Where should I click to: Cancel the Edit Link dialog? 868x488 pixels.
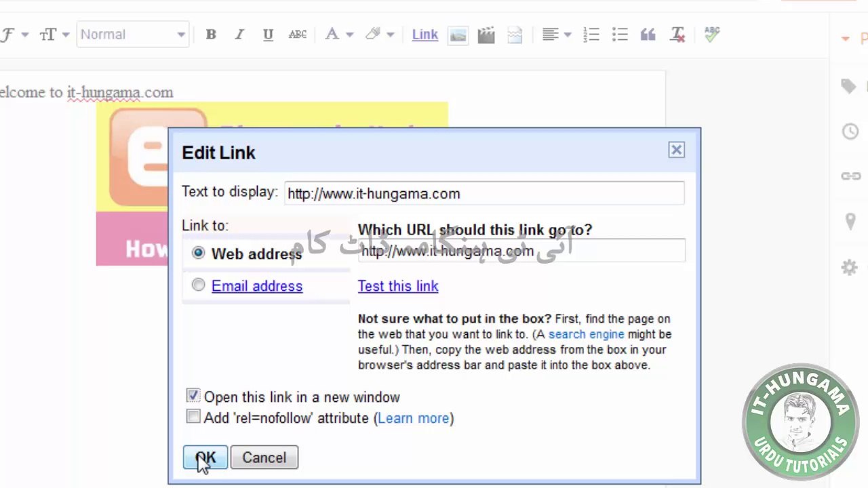tap(264, 457)
